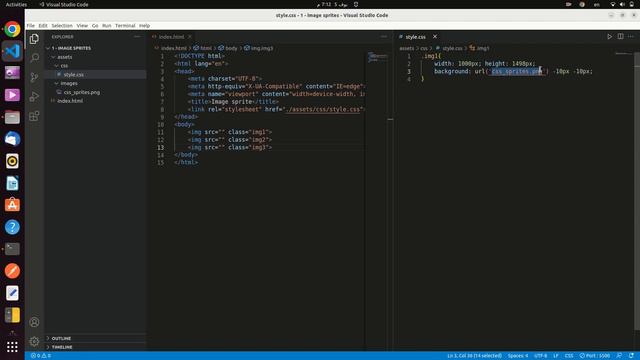Screen dimensions: 640x360
Task: Open more actions for index.html editor group
Action: tap(384, 37)
